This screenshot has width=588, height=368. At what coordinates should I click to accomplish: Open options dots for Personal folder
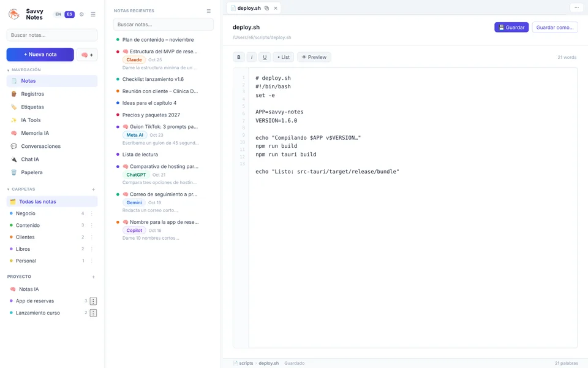point(91,261)
